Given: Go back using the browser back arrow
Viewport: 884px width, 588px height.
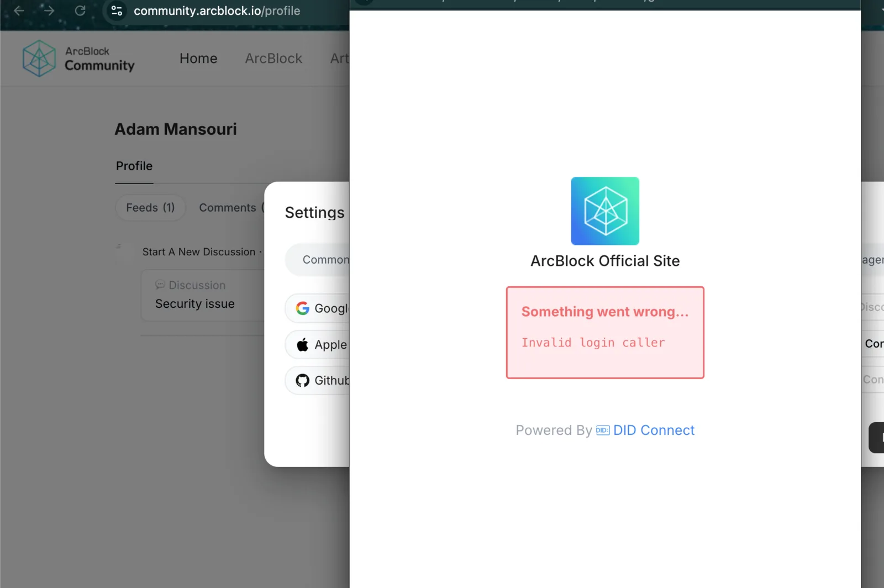Looking at the screenshot, I should 19,11.
